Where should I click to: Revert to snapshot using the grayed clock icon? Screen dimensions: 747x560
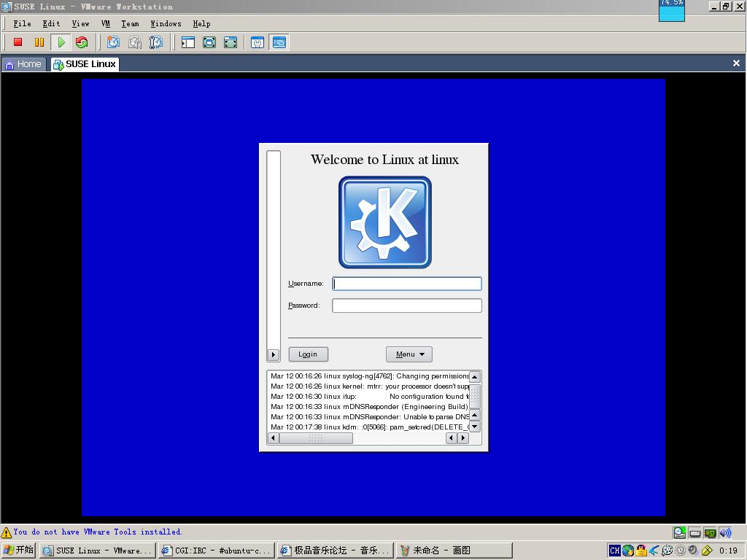pyautogui.click(x=135, y=42)
